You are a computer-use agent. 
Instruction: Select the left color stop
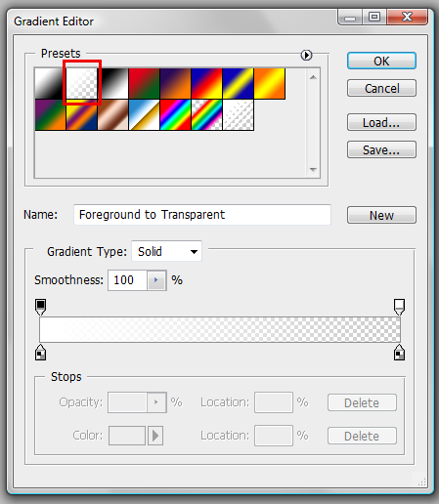coord(40,353)
